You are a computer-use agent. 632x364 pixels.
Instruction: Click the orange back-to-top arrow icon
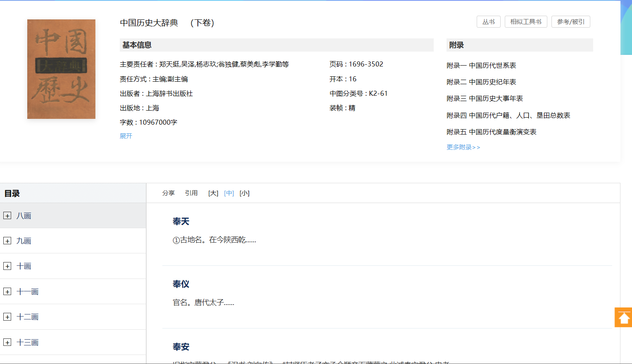[x=623, y=317]
